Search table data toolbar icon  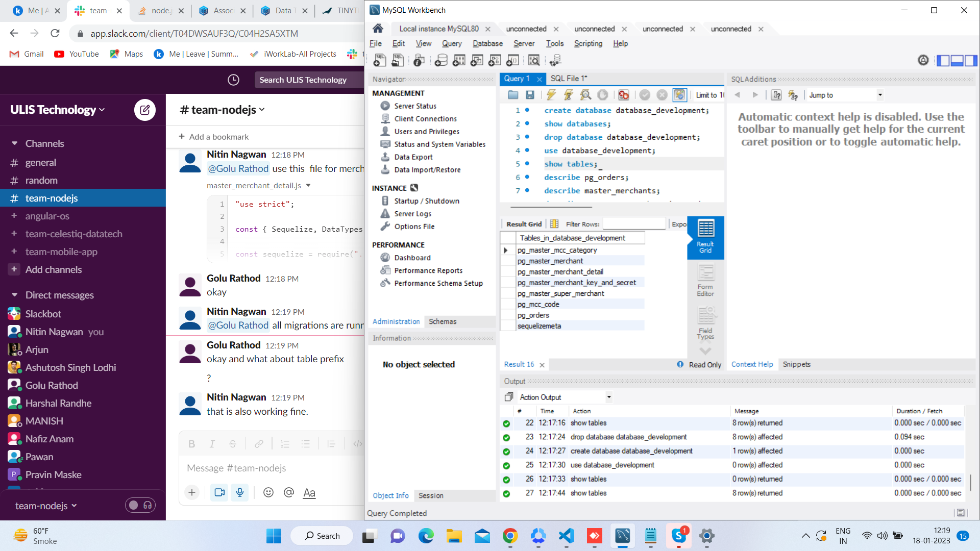[534, 61]
